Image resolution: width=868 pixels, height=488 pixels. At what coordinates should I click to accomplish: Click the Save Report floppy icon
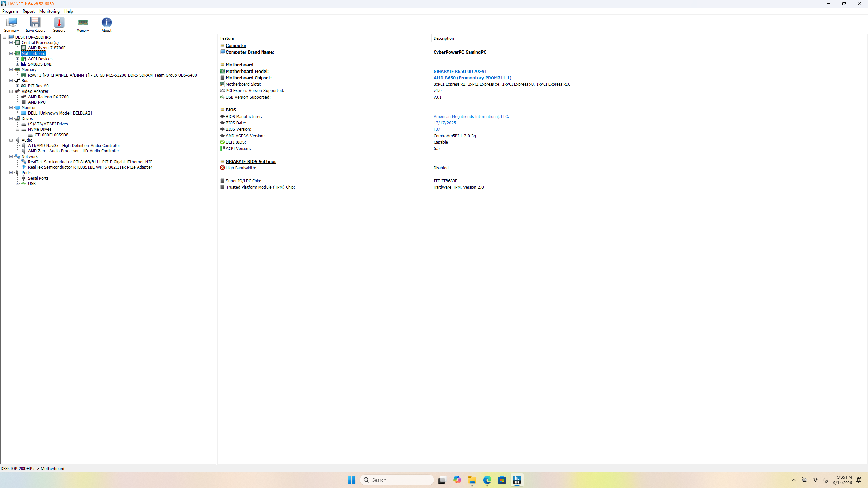(35, 24)
